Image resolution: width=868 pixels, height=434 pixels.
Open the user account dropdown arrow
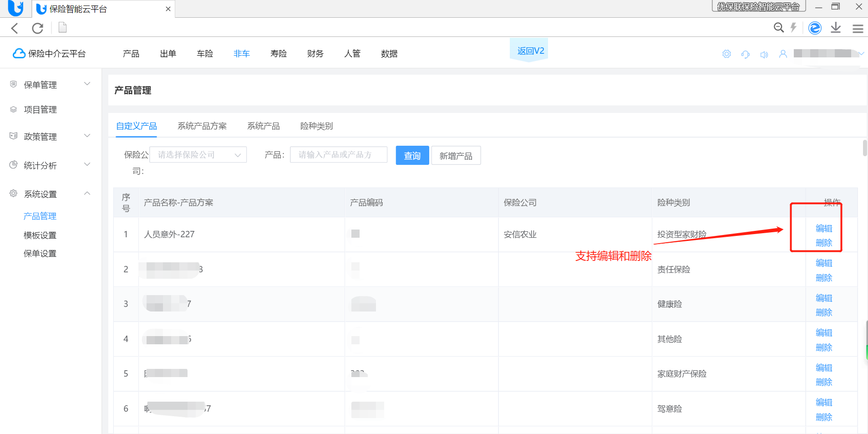coord(861,54)
